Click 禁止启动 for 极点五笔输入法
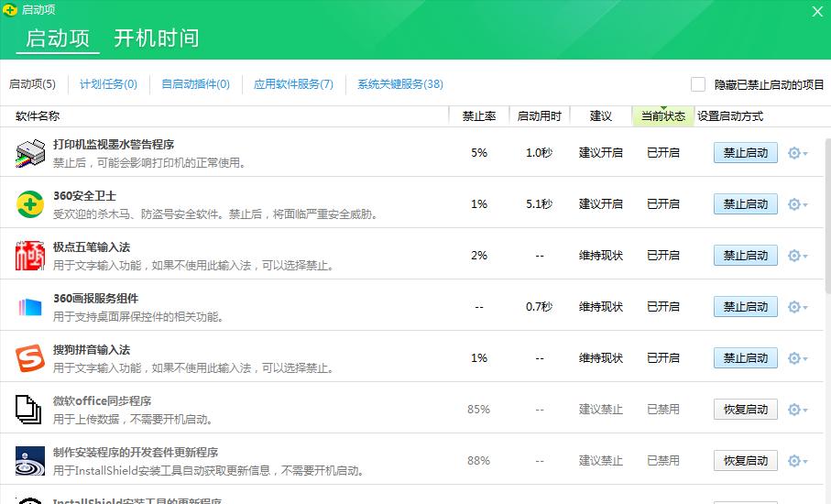831x504 pixels. (x=746, y=256)
